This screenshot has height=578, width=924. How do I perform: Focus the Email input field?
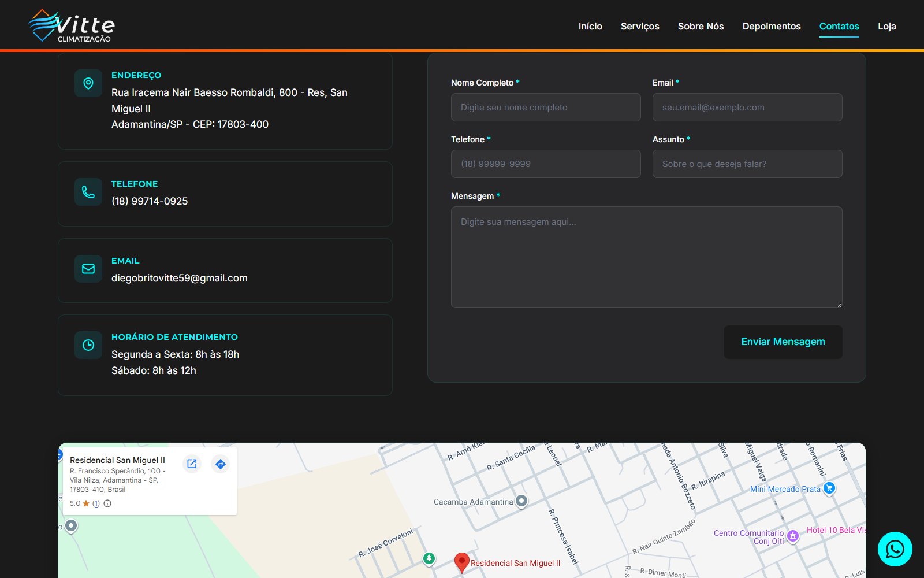[x=747, y=107]
